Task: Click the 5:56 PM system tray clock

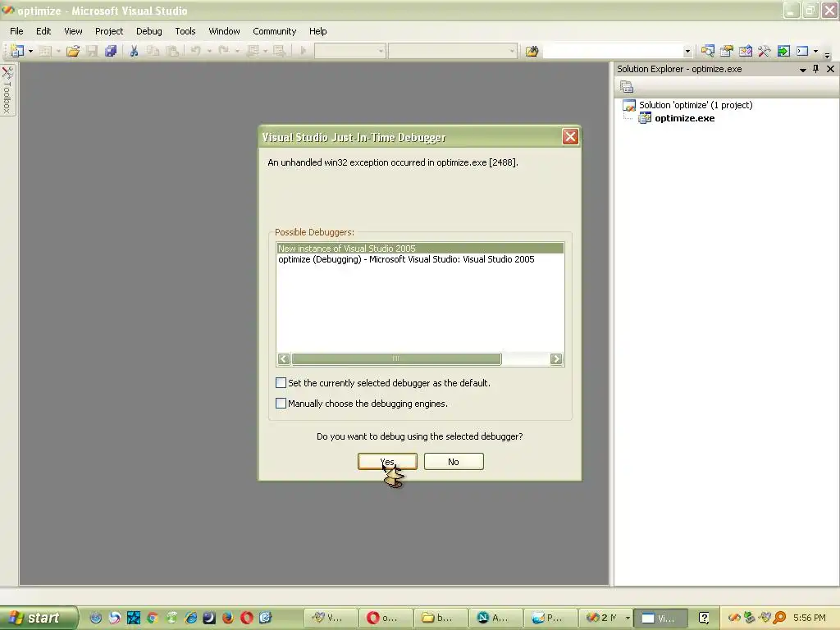Action: tap(809, 618)
